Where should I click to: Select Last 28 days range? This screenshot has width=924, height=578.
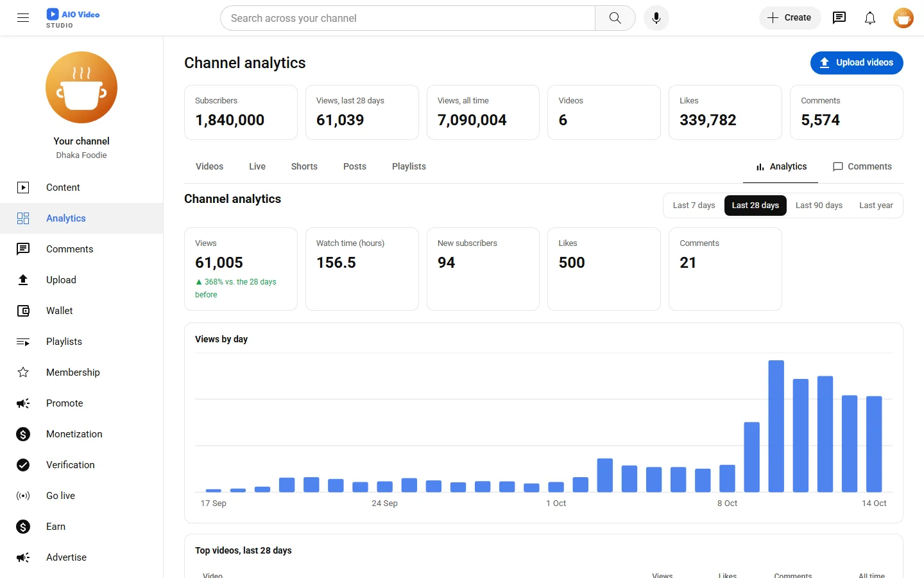pos(755,206)
